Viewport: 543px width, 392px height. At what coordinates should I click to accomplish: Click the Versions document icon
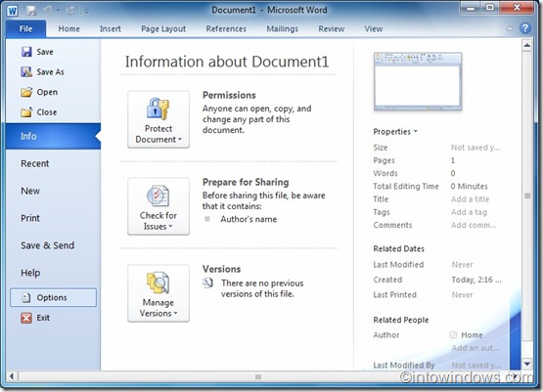pyautogui.click(x=207, y=283)
